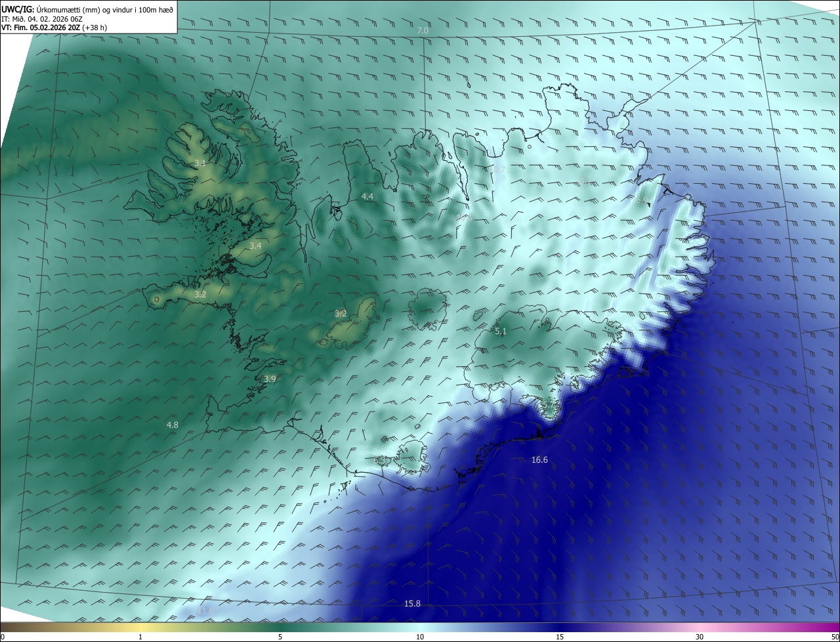Click the color scale tick label 30
Image resolution: width=840 pixels, height=642 pixels.
pyautogui.click(x=700, y=637)
